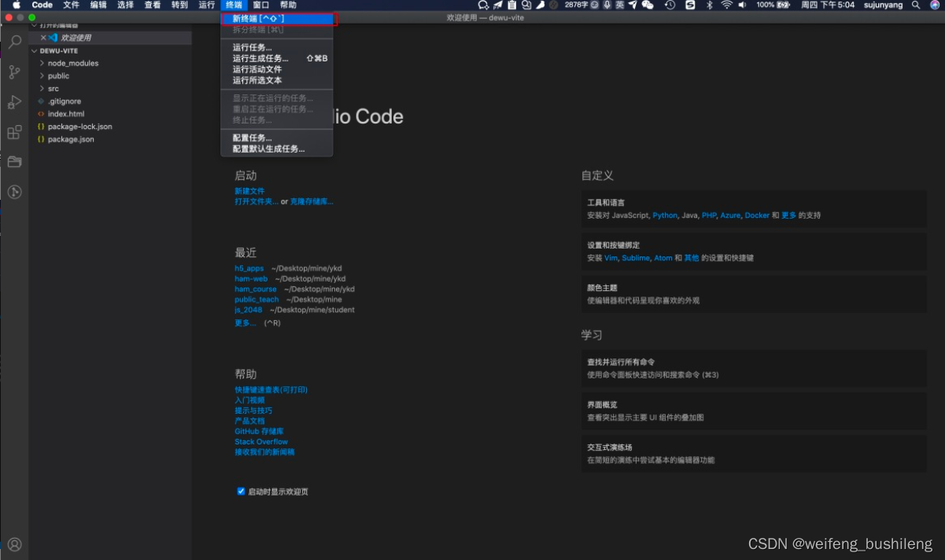This screenshot has width=945, height=560.
Task: Select 新终端 in the terminal menu
Action: [x=277, y=18]
